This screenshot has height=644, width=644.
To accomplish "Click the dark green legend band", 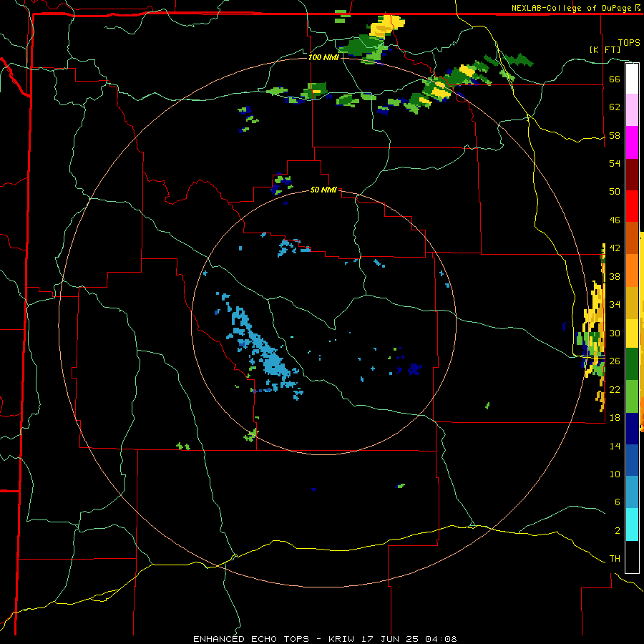I will click(x=632, y=364).
